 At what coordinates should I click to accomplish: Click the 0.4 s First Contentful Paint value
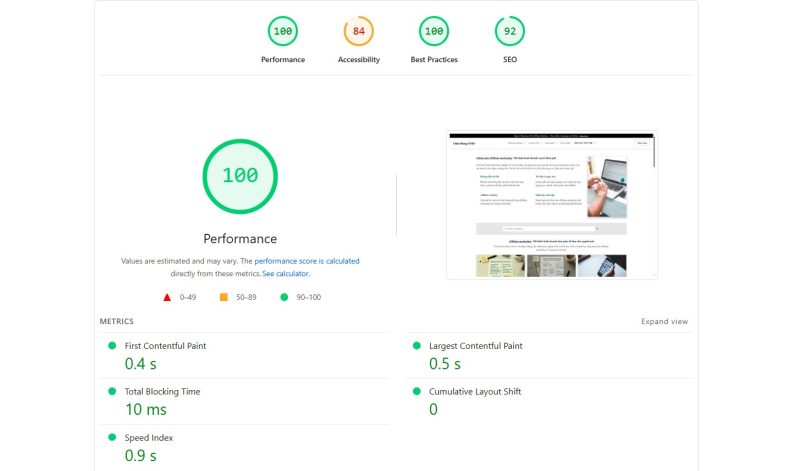(x=141, y=364)
